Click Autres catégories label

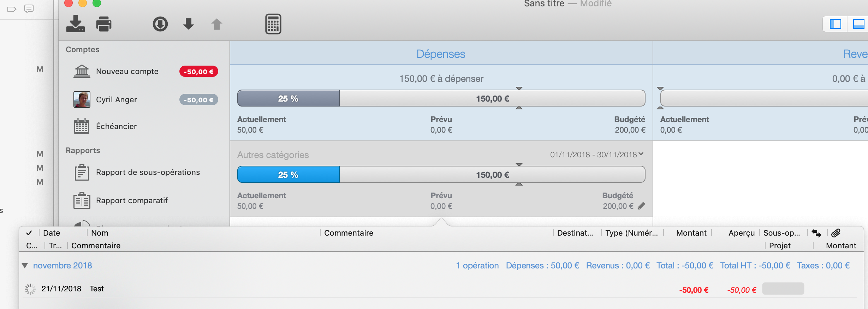273,155
